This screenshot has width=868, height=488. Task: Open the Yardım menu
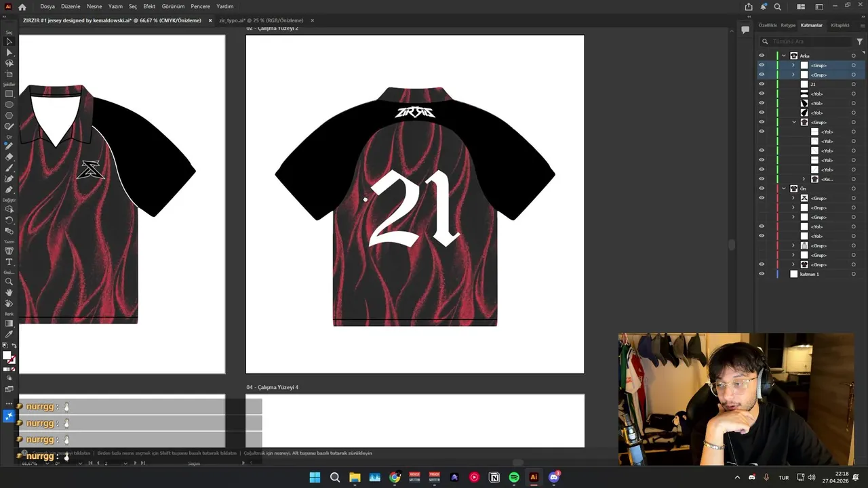pos(225,7)
